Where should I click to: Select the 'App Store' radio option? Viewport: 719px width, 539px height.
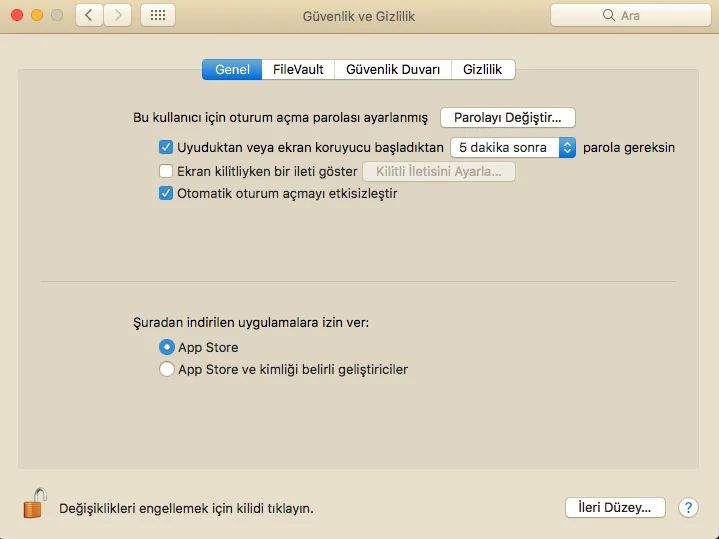(x=167, y=347)
